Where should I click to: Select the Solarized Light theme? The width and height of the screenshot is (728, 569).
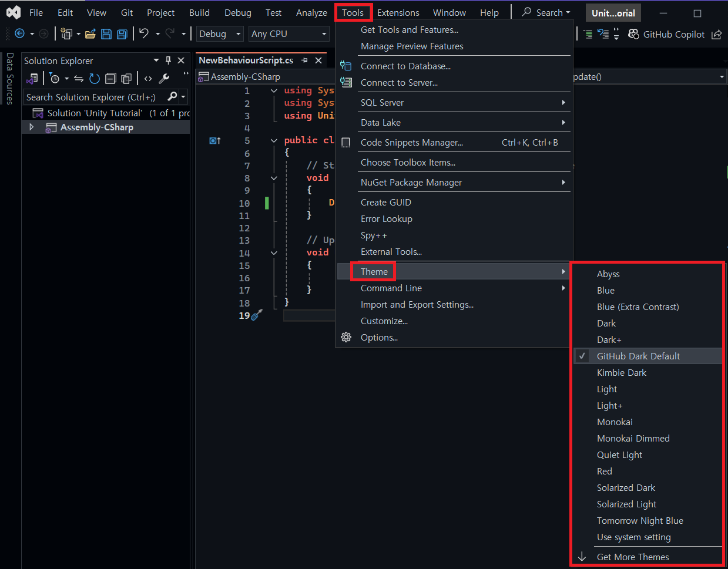[x=648, y=504]
